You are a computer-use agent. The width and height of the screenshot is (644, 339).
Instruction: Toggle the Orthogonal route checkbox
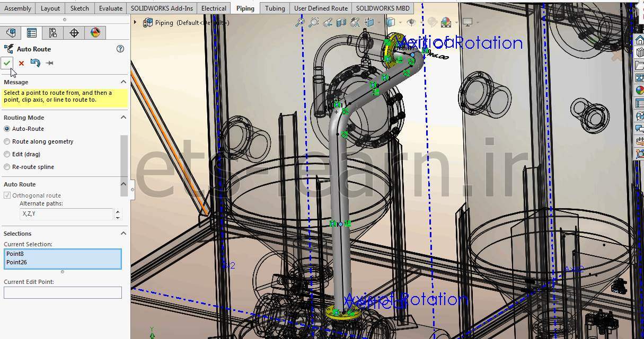click(x=7, y=195)
